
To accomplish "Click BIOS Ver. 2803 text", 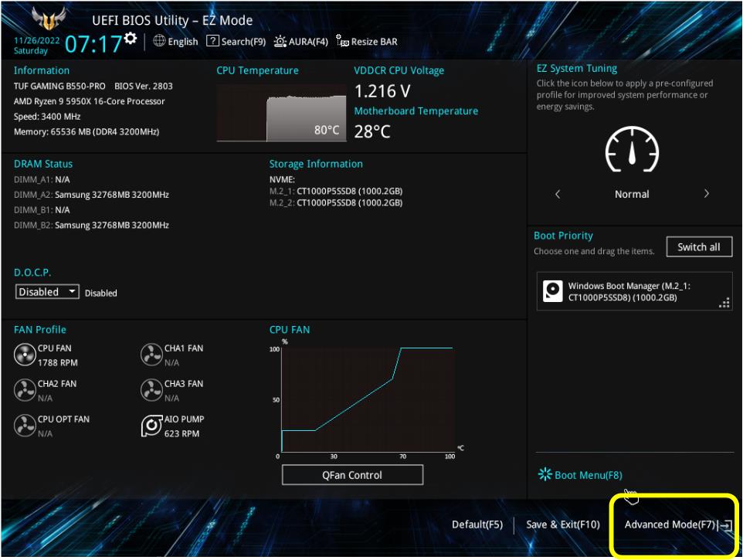I will tap(144, 87).
